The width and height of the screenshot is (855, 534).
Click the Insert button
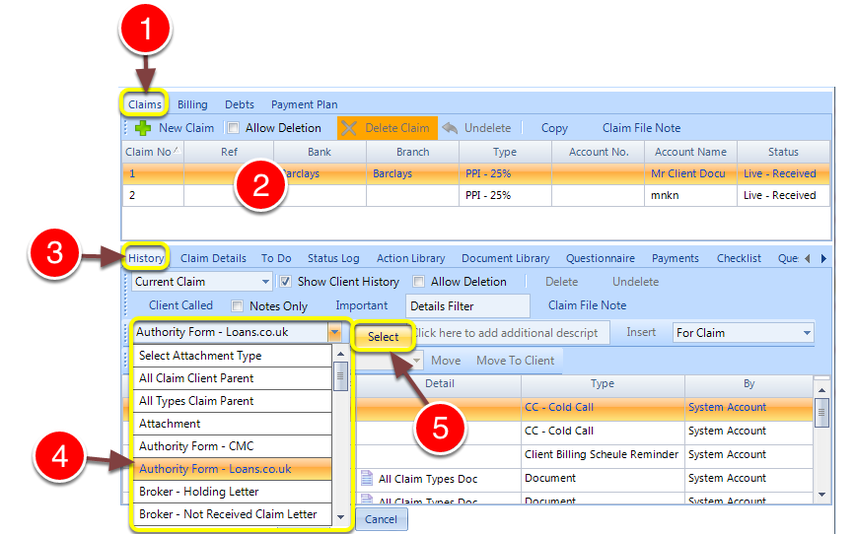click(x=641, y=332)
